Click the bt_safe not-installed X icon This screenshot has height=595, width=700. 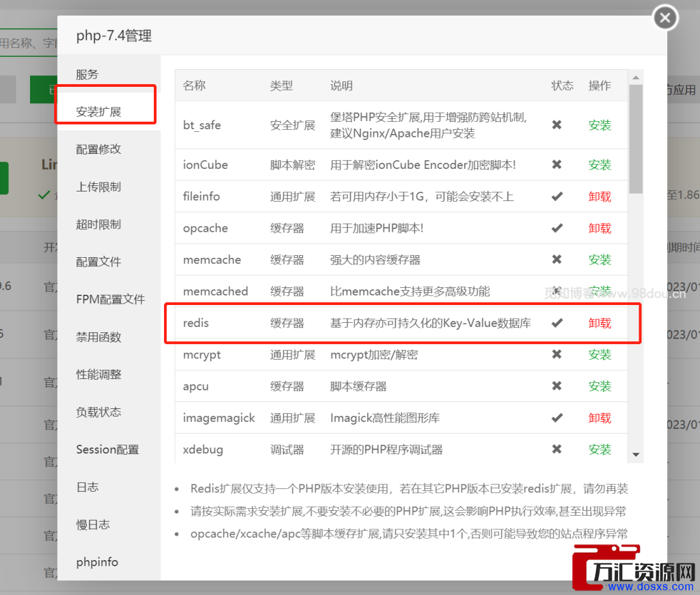tap(556, 124)
